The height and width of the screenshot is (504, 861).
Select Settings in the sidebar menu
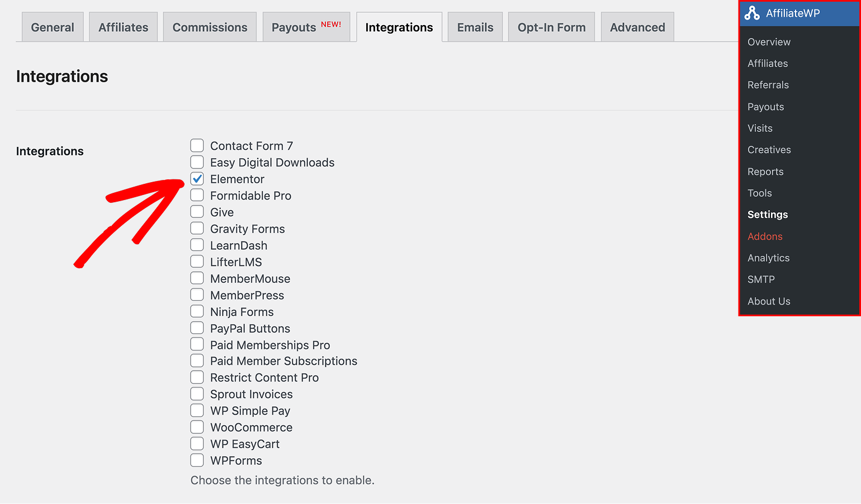[768, 215]
